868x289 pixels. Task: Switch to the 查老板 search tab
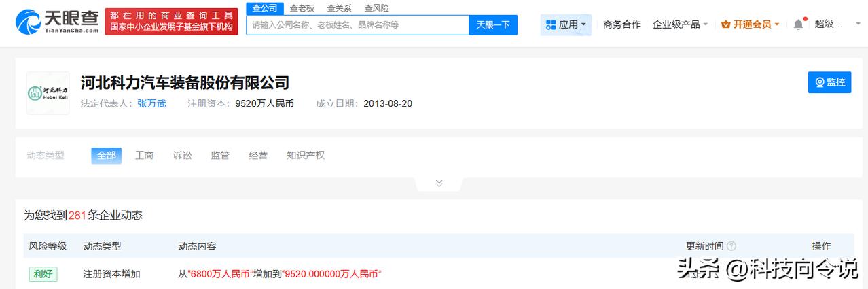[x=302, y=8]
